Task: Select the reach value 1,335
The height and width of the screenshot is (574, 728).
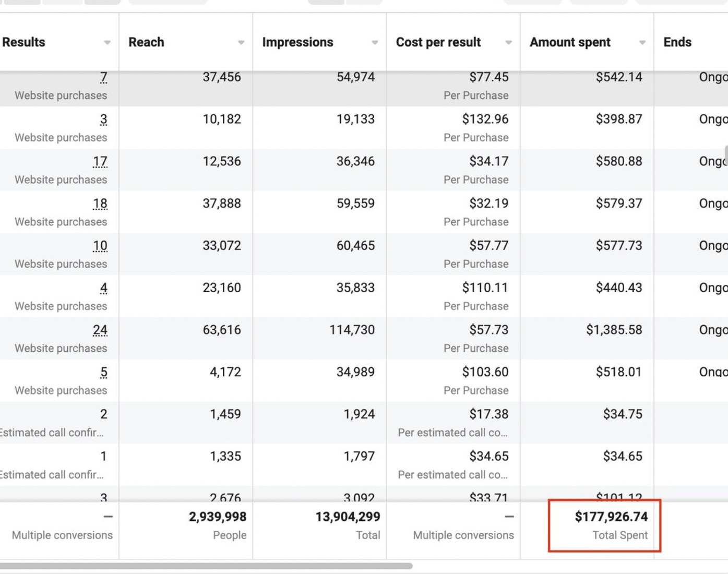Action: click(x=225, y=457)
